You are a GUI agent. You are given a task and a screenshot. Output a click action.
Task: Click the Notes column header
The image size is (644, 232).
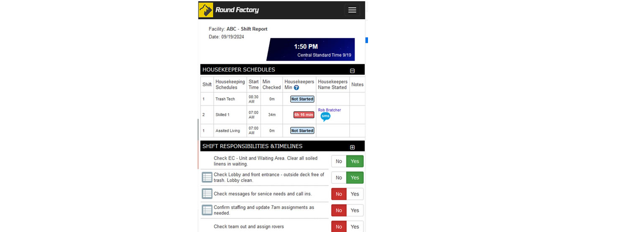[357, 85]
